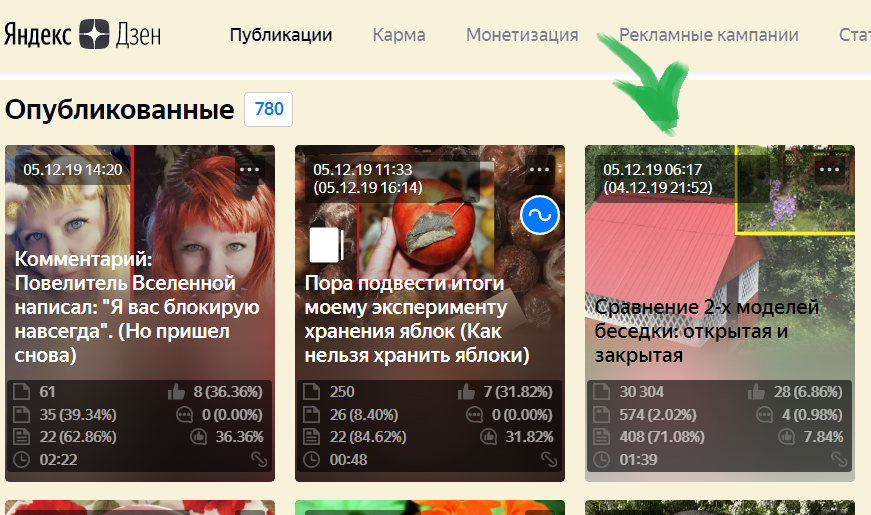Viewport: 871px width, 515px height.
Task: Copy link icon on the apples card
Action: pyautogui.click(x=549, y=459)
